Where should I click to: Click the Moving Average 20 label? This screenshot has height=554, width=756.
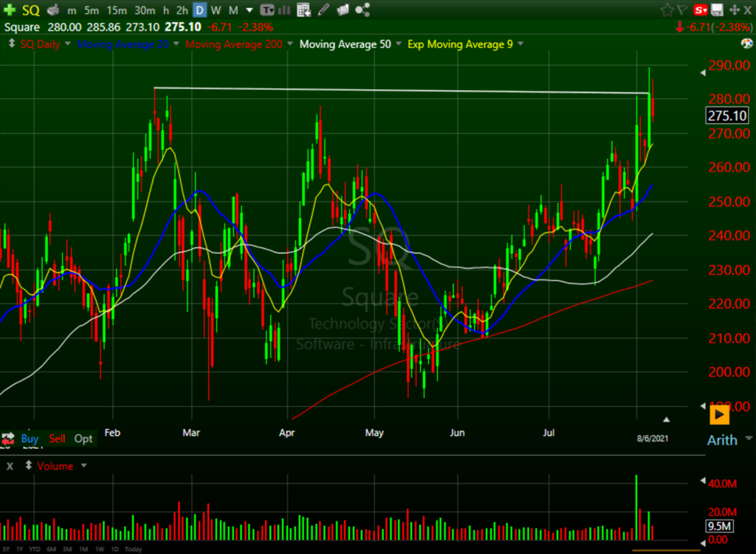(123, 44)
